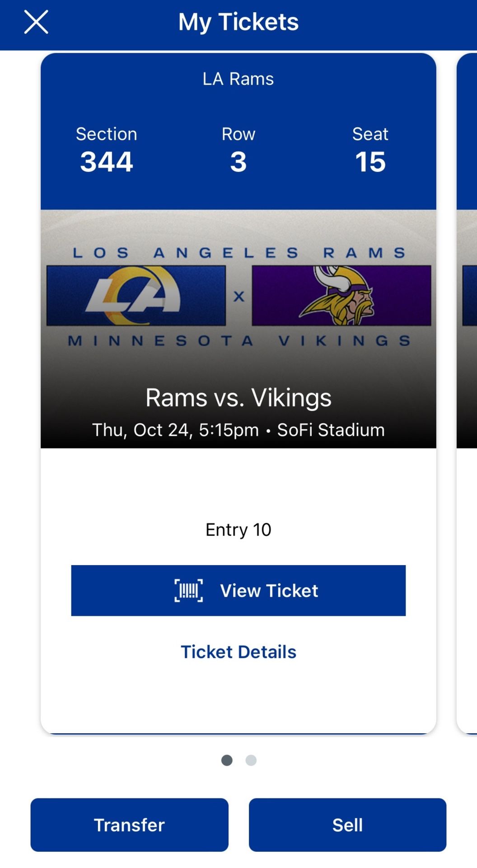Viewport: 477px width, 868px height.
Task: Switch to the second page indicator dot
Action: (x=251, y=760)
